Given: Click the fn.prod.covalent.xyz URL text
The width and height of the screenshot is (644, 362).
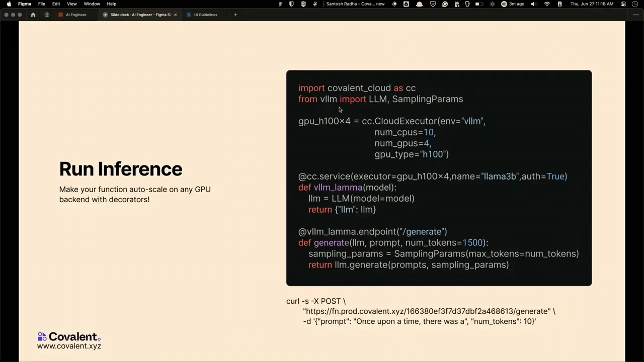Looking at the screenshot, I should pos(429,311).
